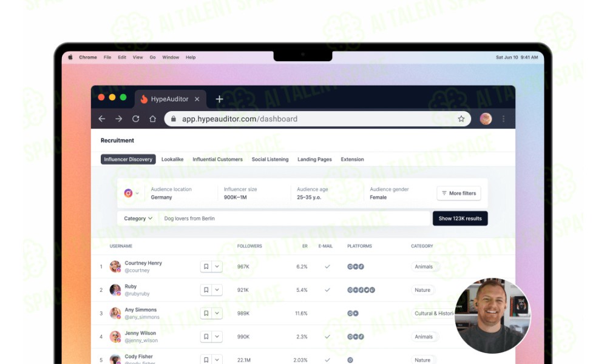Viewport: 607px width, 364px height.
Task: Click the address bar URL field
Action: point(317,119)
